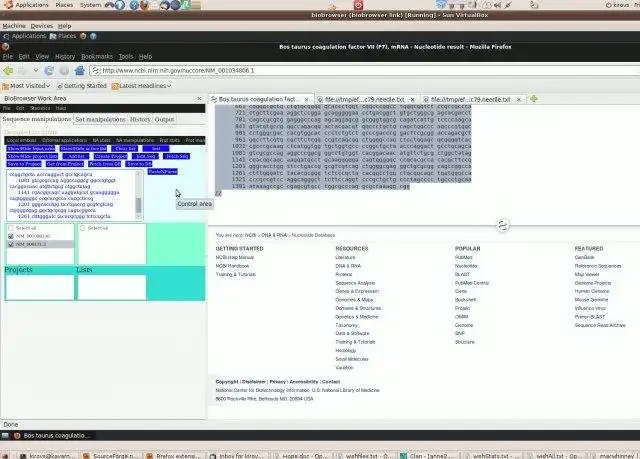Uncheck the first NM_ sequence checkbox
This screenshot has height=459, width=640.
pyautogui.click(x=11, y=236)
